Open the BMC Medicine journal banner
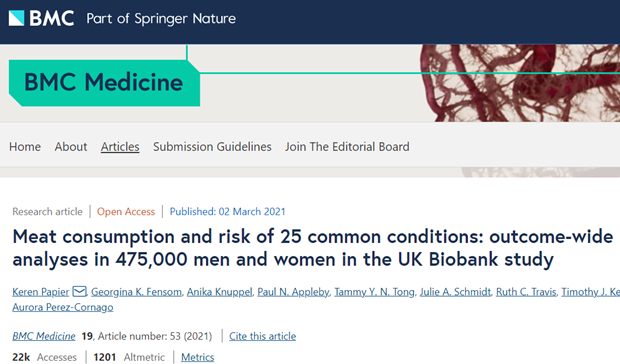 (104, 83)
